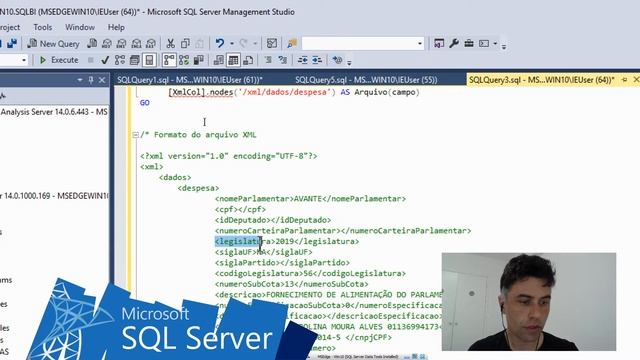Image resolution: width=640 pixels, height=360 pixels.
Task: Click the <siglaPartido> line
Action: coord(282,262)
